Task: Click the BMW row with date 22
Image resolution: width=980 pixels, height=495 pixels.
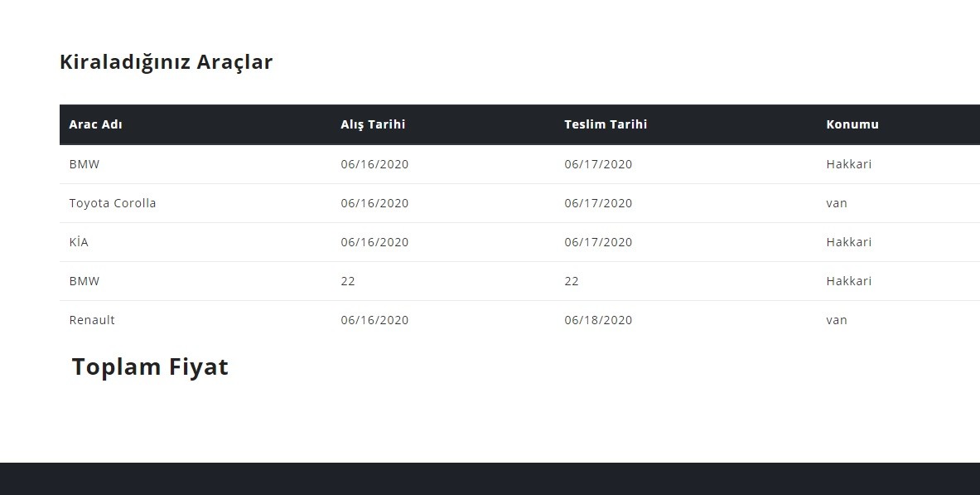Action: pyautogui.click(x=519, y=281)
